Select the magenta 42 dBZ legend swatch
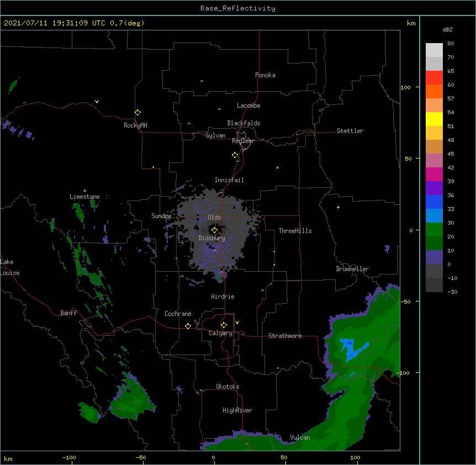The width and height of the screenshot is (476, 465). point(434,174)
